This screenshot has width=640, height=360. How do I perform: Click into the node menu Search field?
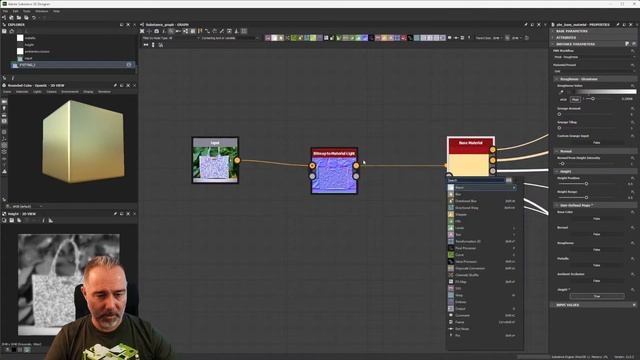[476, 180]
